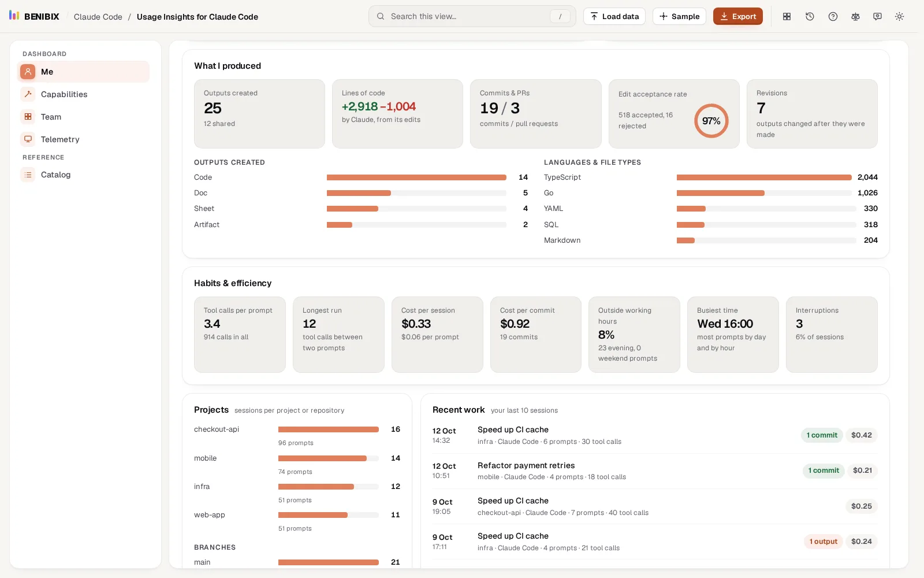
Task: Click the Code outputs progress bar
Action: tap(416, 177)
